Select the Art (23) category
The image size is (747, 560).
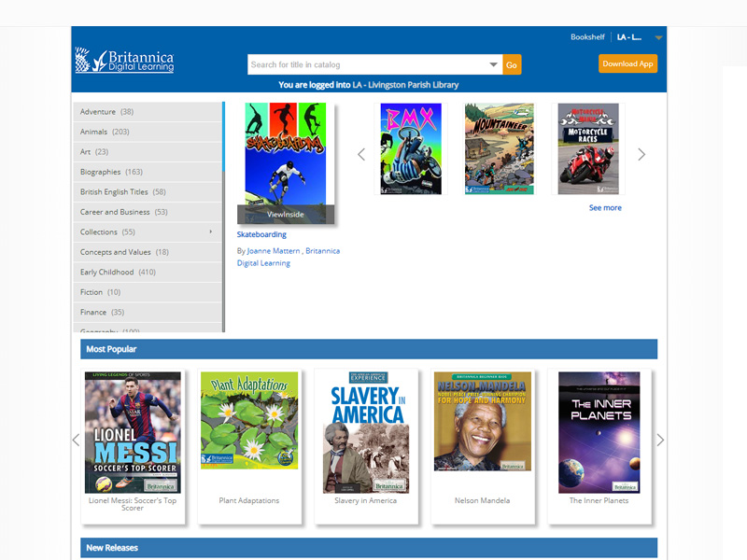point(148,151)
